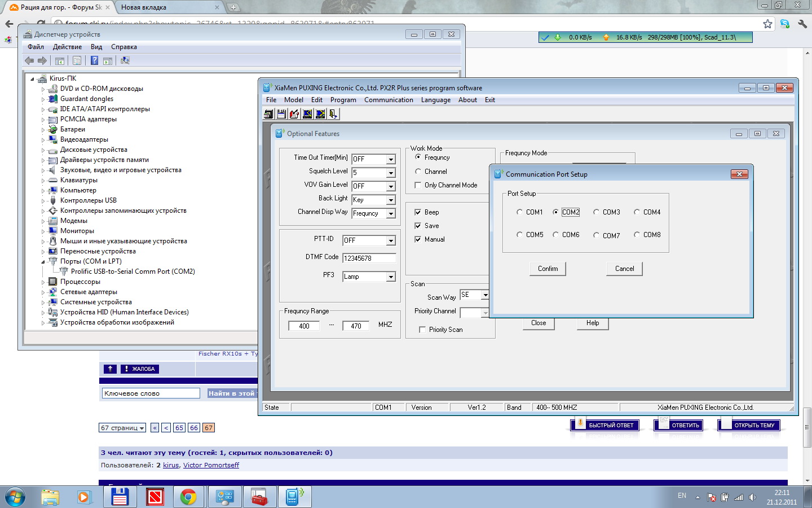This screenshot has height=508, width=812.
Task: Click Confirm in Communication Port Setup
Action: (x=548, y=269)
